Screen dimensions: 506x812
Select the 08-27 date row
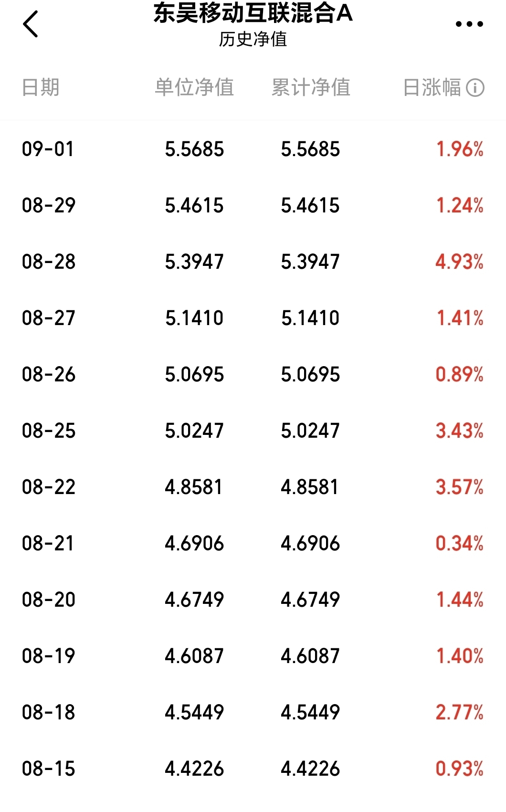coord(253,318)
